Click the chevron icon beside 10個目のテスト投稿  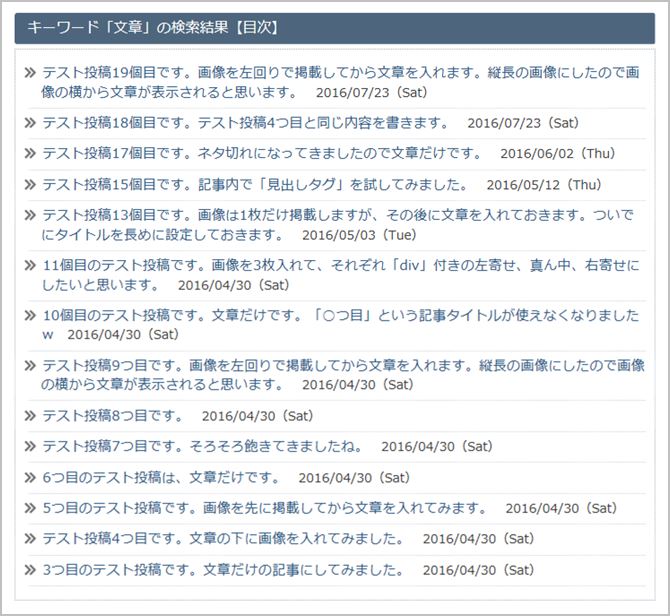29,316
